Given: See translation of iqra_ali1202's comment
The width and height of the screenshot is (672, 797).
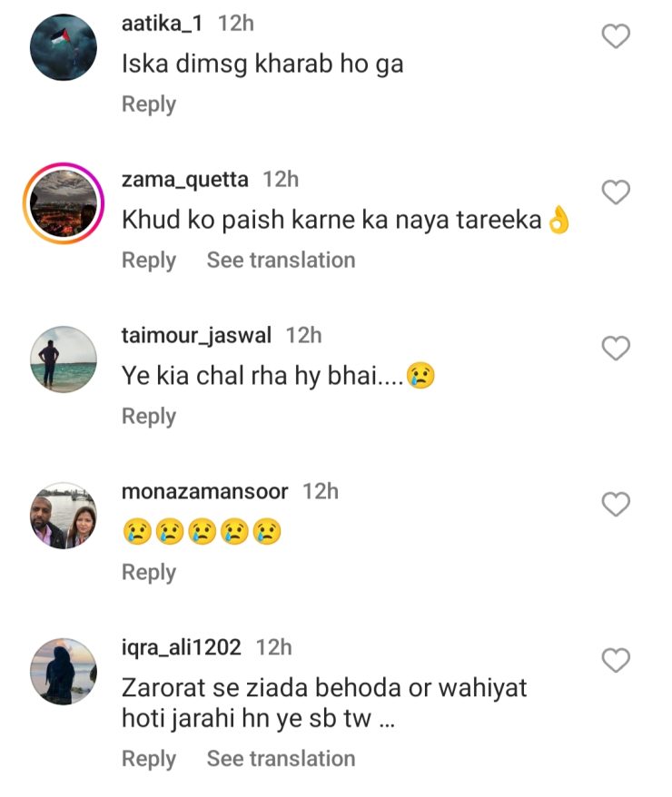Looking at the screenshot, I should pos(281,759).
